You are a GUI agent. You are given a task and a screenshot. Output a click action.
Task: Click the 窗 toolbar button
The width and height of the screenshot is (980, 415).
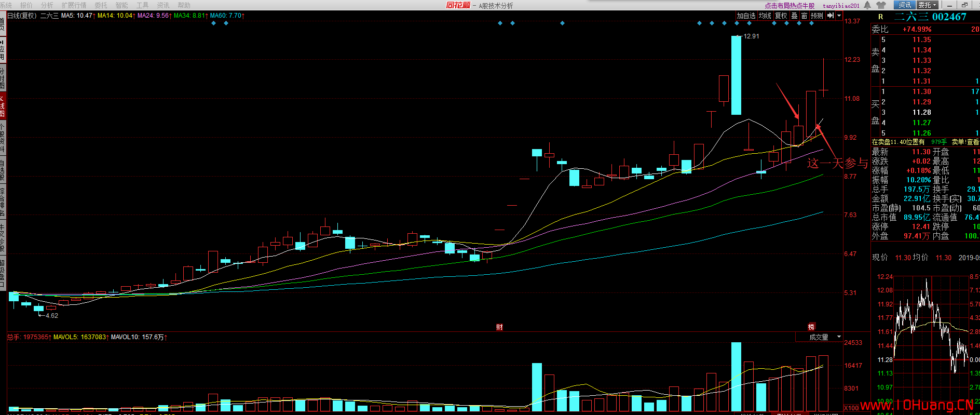point(804,16)
